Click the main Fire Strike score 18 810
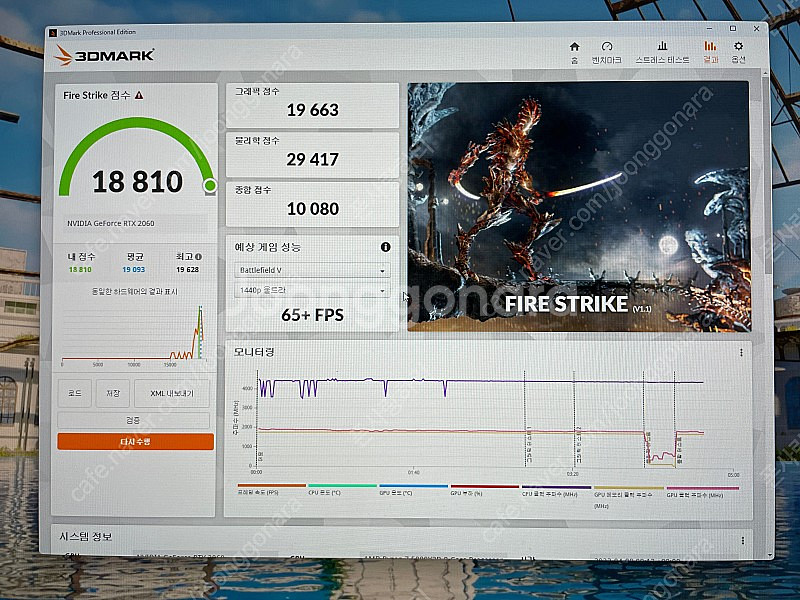The height and width of the screenshot is (600, 800). [137, 182]
